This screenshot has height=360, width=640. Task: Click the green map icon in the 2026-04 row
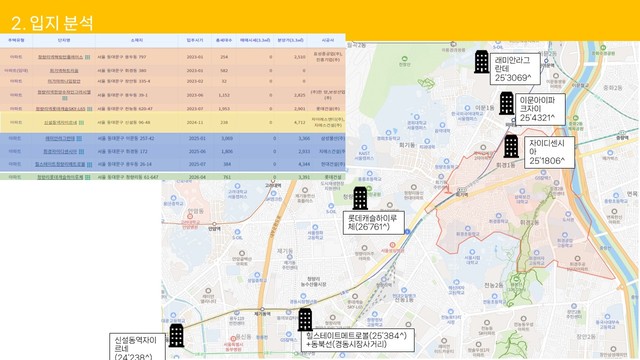(x=87, y=177)
